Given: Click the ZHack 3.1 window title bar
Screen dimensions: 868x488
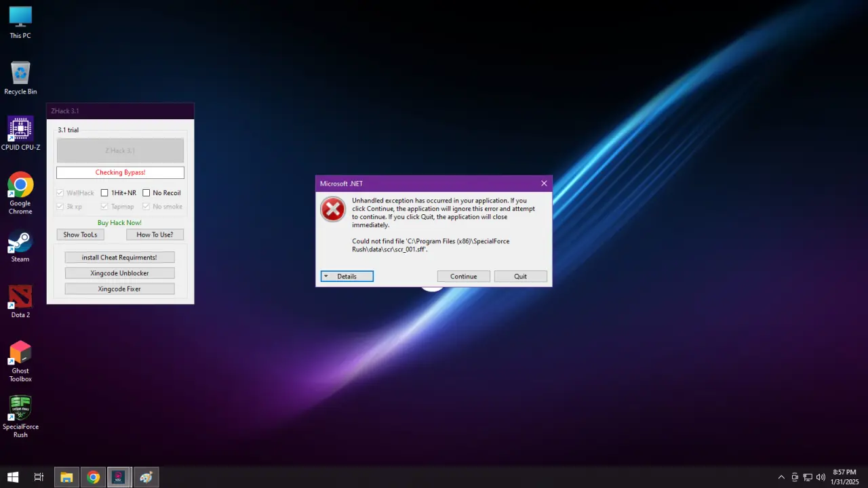Looking at the screenshot, I should pos(120,111).
